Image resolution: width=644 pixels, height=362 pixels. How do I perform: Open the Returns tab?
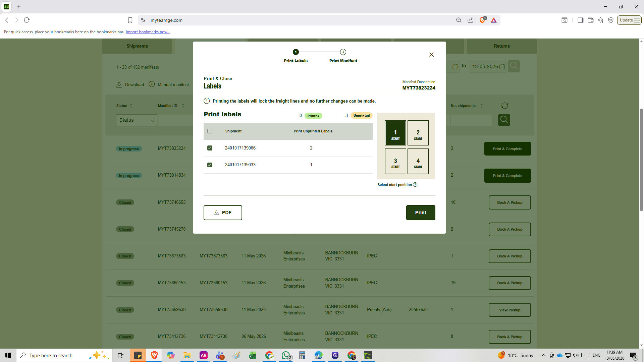502,46
